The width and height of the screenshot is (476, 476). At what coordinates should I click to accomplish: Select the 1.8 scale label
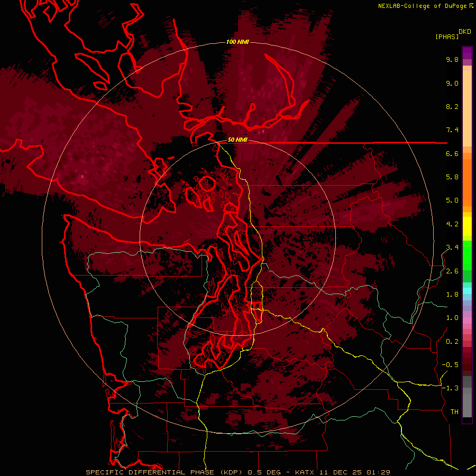[x=452, y=295]
